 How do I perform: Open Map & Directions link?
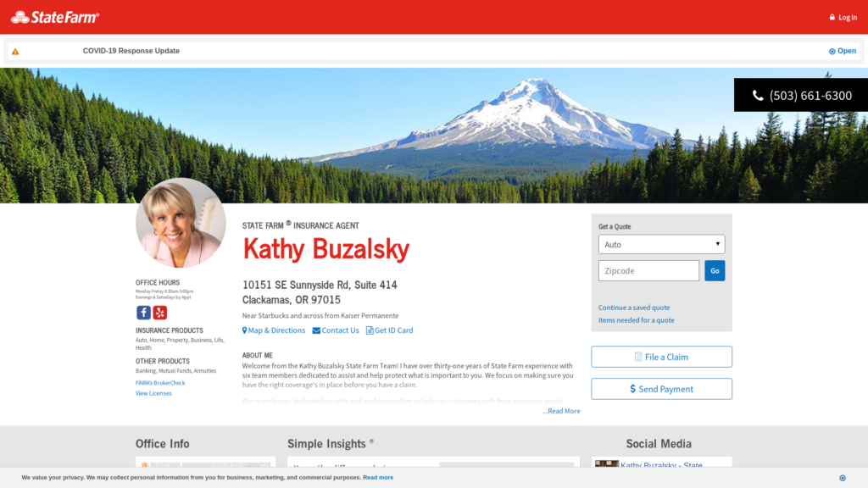[274, 330]
